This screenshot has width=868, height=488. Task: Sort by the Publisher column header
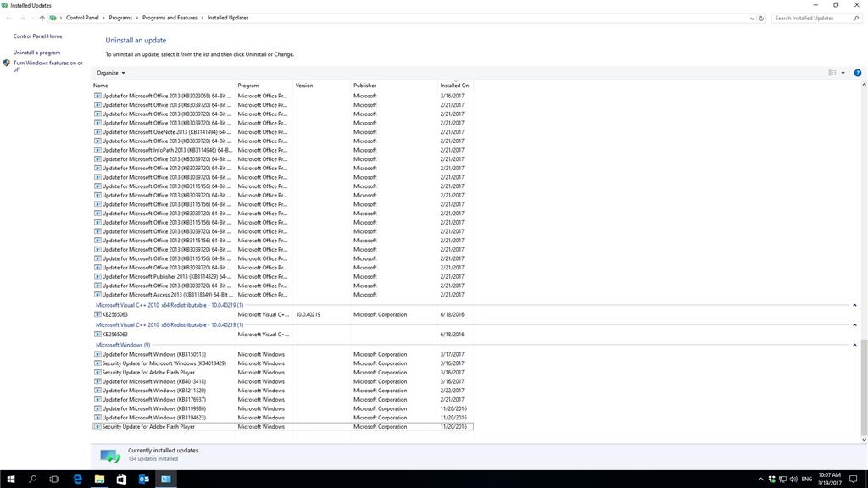tap(393, 86)
